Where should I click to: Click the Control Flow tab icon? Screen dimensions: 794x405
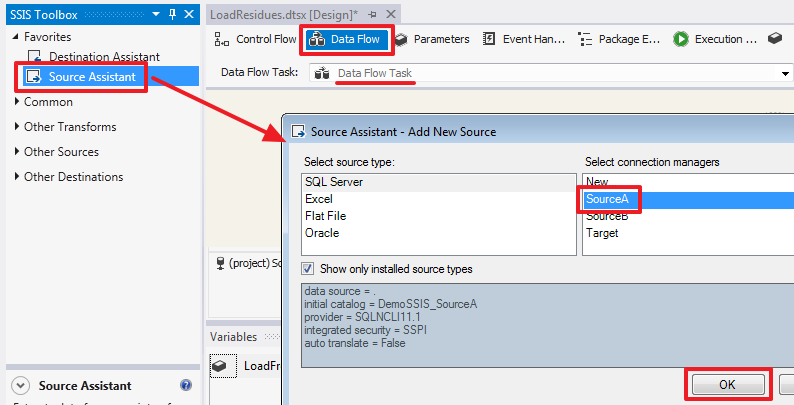(222, 39)
